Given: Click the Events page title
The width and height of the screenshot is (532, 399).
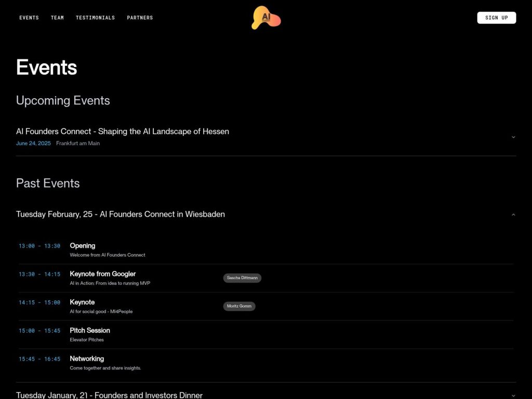Looking at the screenshot, I should pos(46,67).
